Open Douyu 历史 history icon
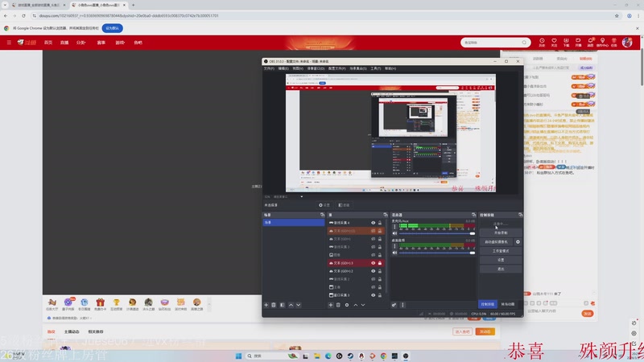 tap(542, 42)
